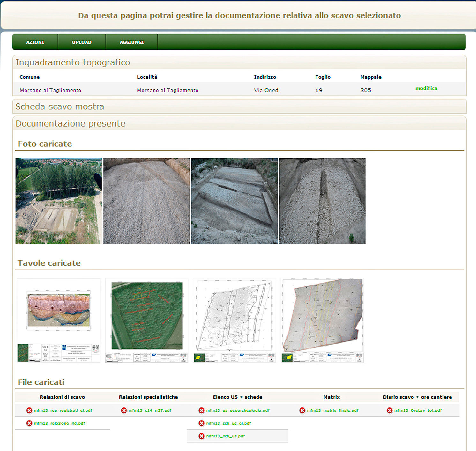Click the Elenco US + schede header
476x451 pixels.
click(238, 397)
